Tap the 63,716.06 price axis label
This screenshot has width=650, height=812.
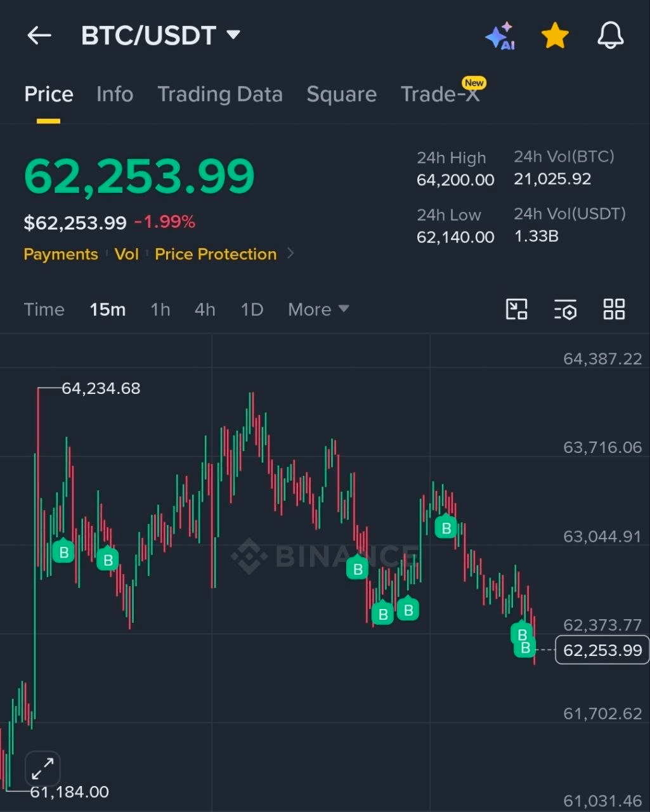(602, 448)
